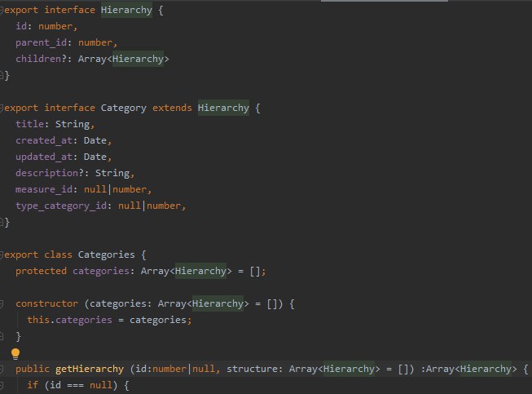Image resolution: width=532 pixels, height=394 pixels.
Task: Click the horizontal scrollbar thumb at the top
Action: pos(384,1)
